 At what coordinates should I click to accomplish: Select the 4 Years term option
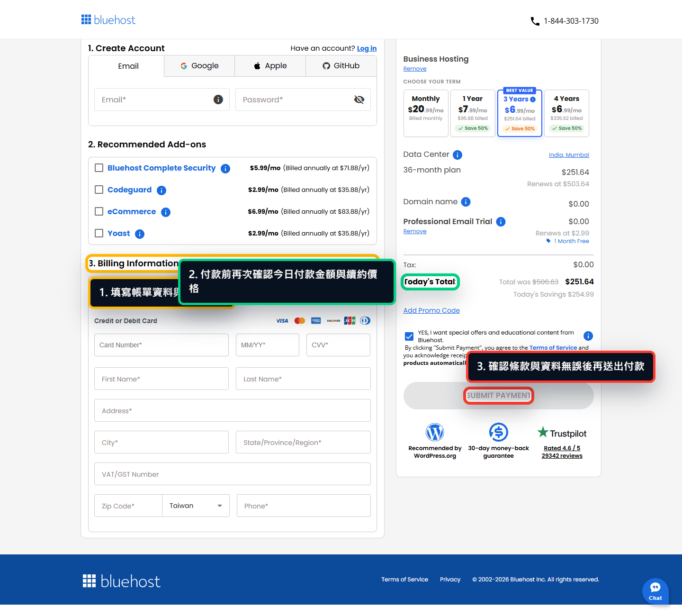click(566, 113)
